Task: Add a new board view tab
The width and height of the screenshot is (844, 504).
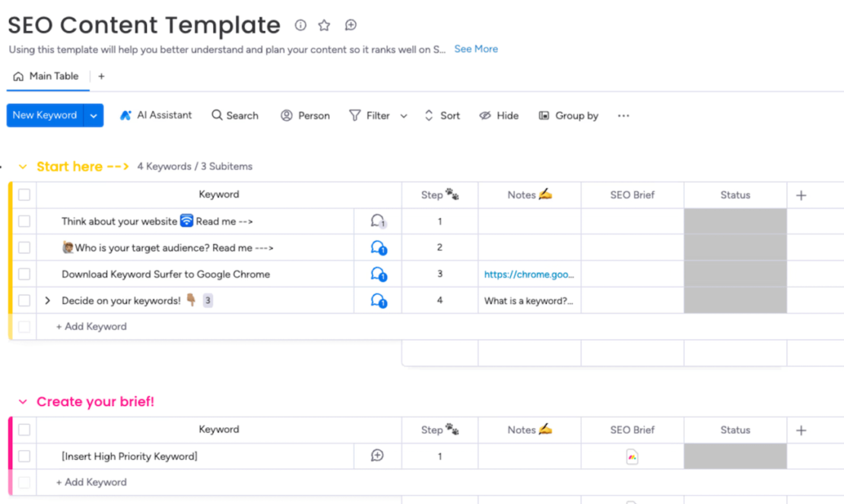Action: [x=101, y=76]
